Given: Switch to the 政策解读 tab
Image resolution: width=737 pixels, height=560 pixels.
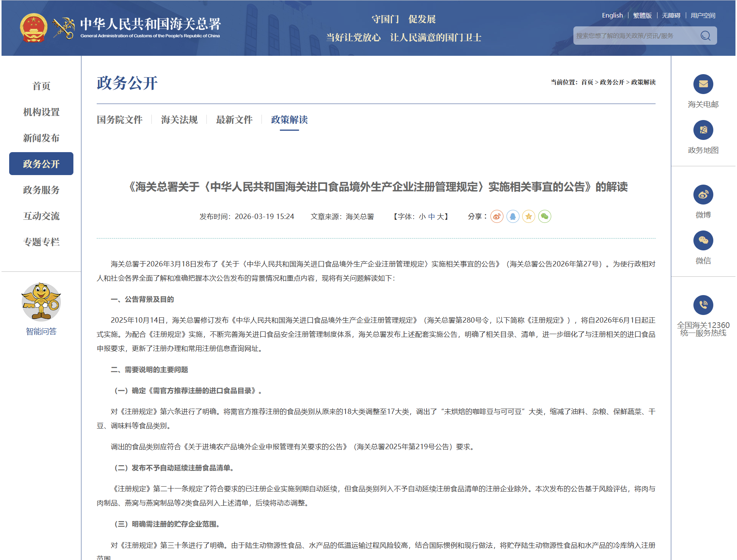Looking at the screenshot, I should (x=289, y=120).
